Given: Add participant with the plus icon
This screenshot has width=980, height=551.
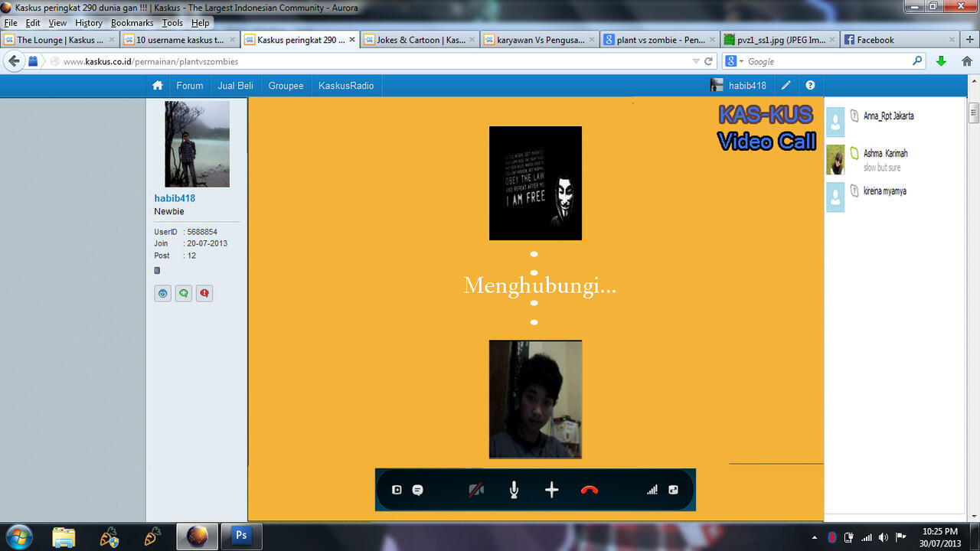Looking at the screenshot, I should coord(551,490).
